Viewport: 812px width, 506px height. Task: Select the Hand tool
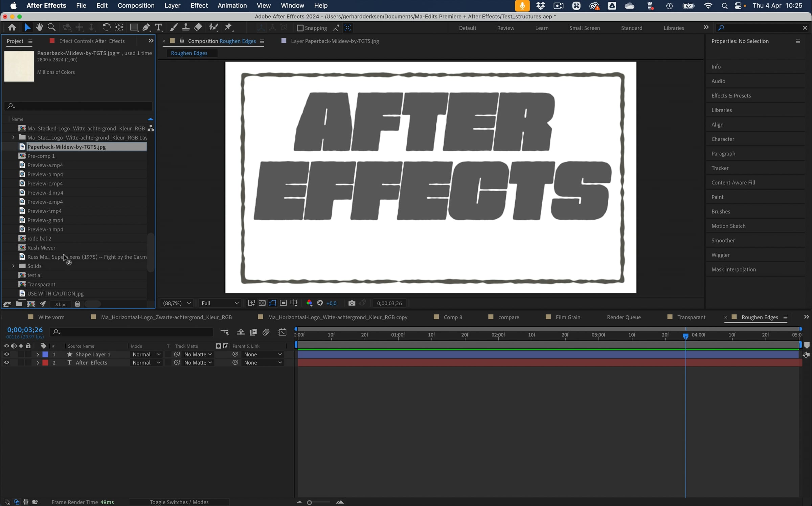[39, 27]
